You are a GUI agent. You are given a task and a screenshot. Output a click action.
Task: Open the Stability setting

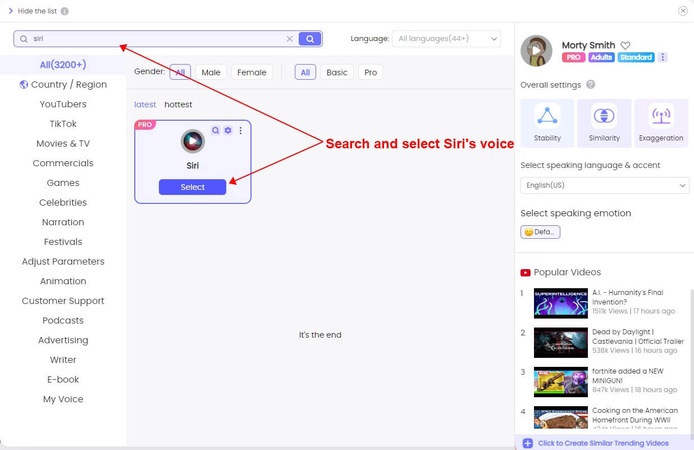click(x=547, y=123)
